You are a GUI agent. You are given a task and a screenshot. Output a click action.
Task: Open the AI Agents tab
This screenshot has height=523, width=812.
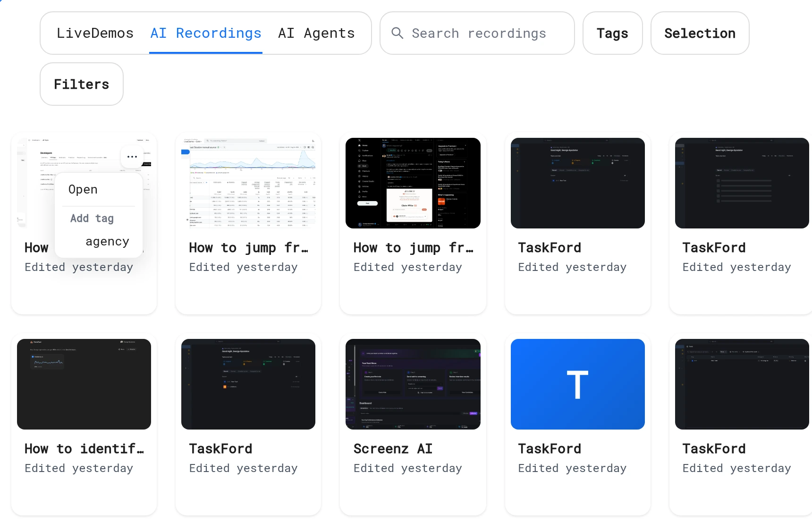[x=316, y=33]
